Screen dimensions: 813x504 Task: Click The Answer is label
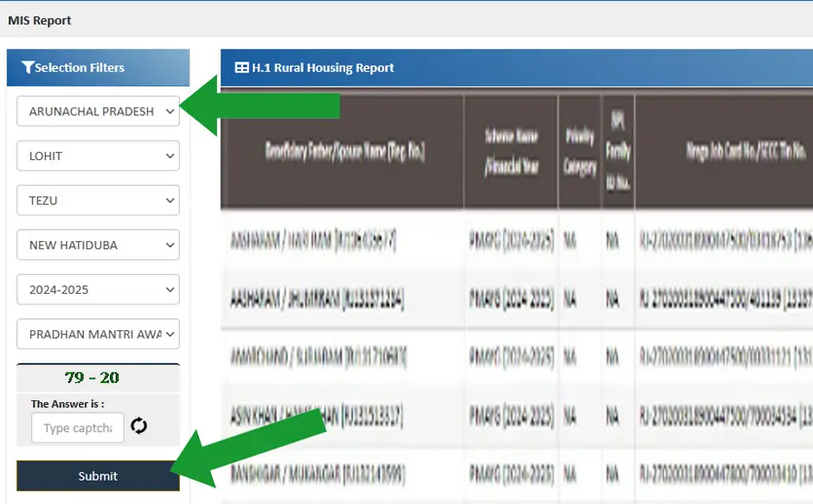(x=67, y=404)
